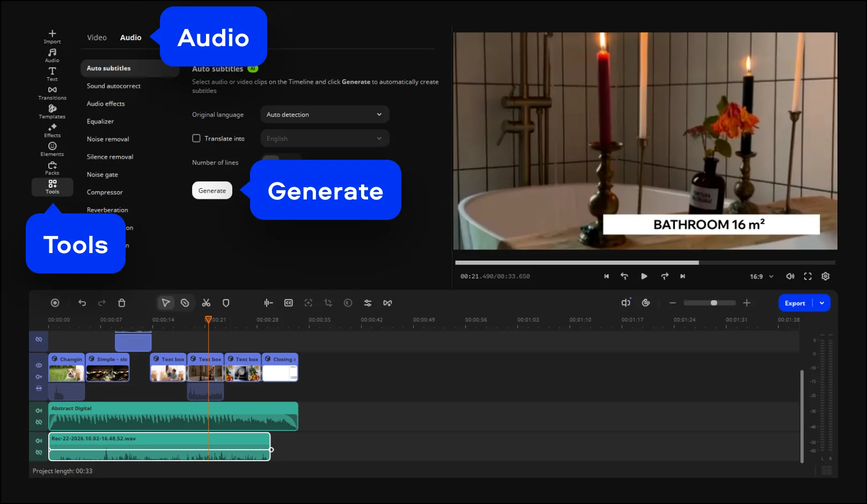Open the clip properties sliders icon

point(368,303)
